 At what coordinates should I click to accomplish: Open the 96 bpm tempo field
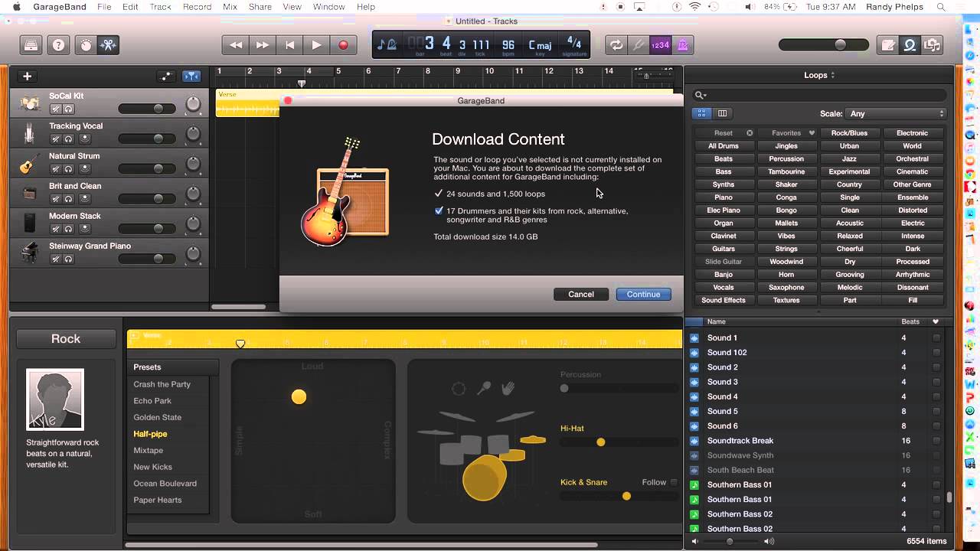click(x=508, y=45)
